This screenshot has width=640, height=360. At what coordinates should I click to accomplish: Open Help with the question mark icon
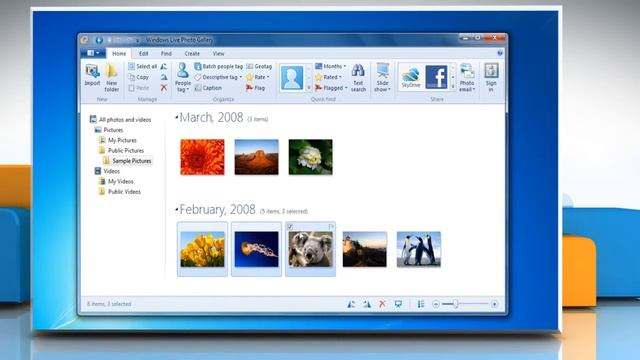pyautogui.click(x=500, y=53)
